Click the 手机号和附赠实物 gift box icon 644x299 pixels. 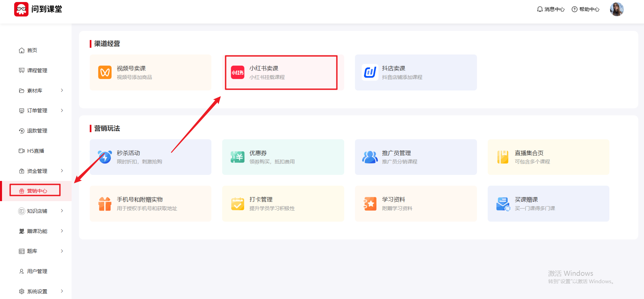[x=105, y=203]
